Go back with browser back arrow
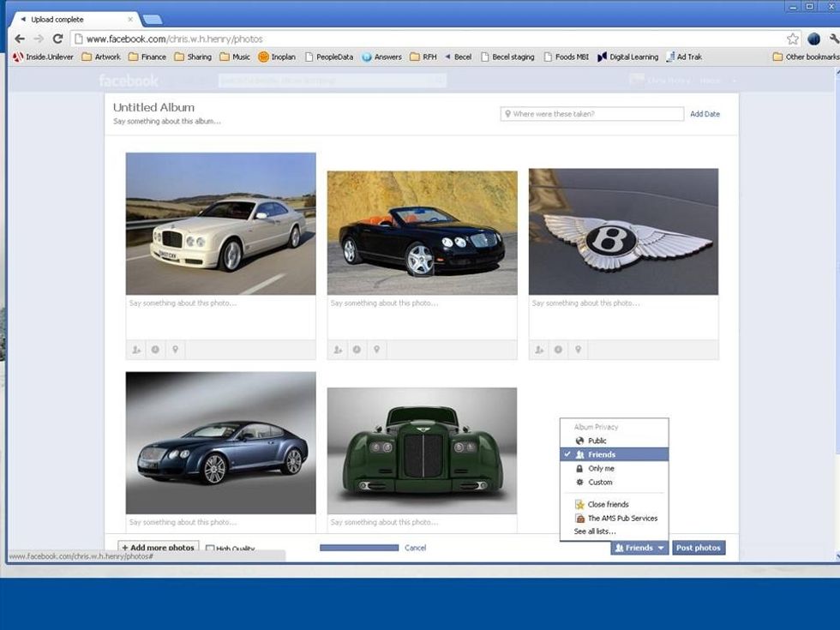 click(20, 39)
